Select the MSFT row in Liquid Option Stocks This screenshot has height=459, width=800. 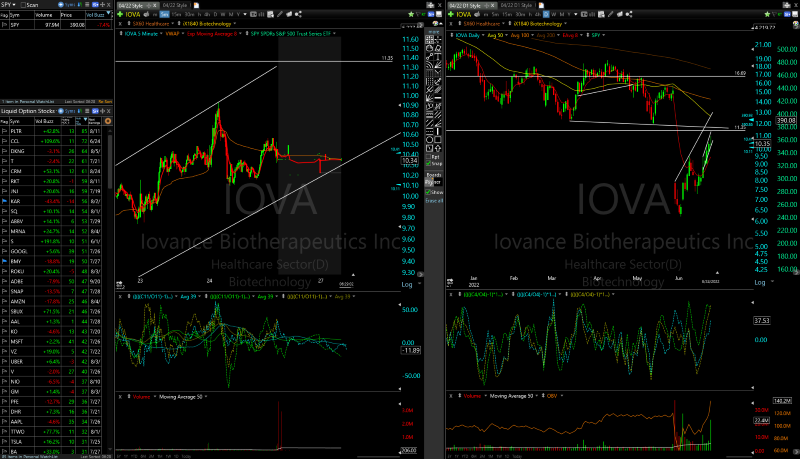pyautogui.click(x=56, y=342)
